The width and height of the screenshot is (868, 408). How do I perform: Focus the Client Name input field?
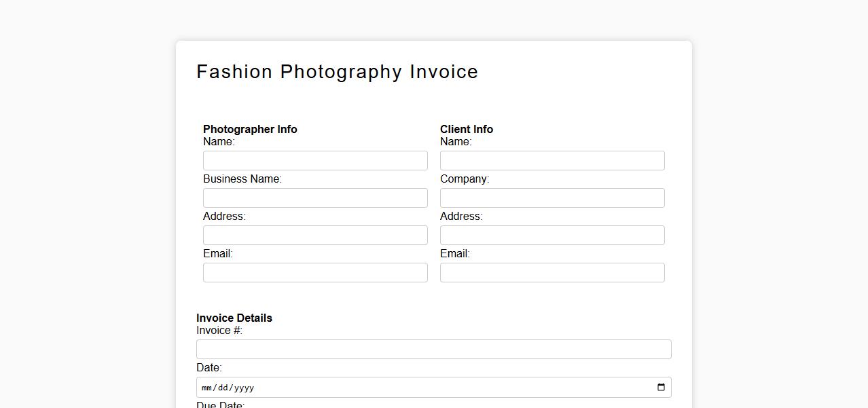pyautogui.click(x=552, y=161)
